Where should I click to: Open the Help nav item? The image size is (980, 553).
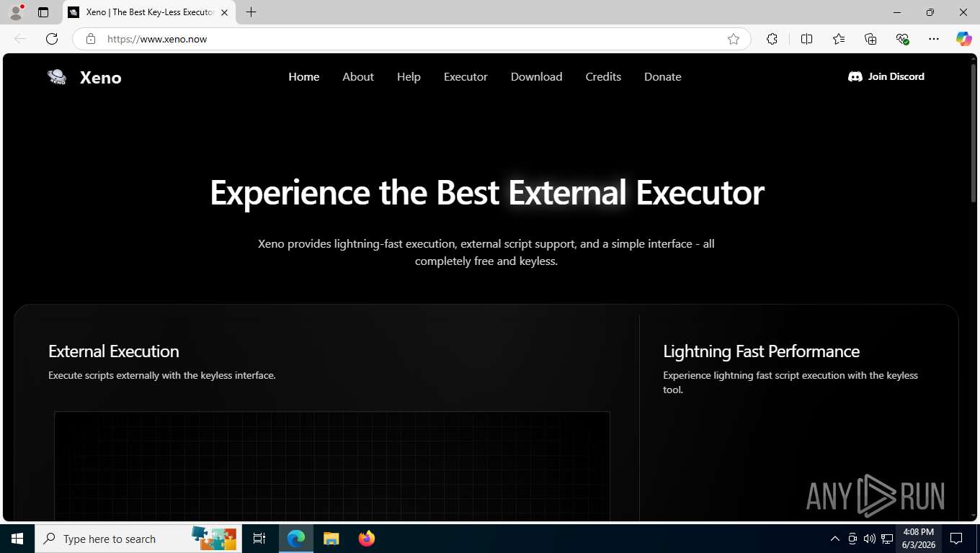point(409,76)
